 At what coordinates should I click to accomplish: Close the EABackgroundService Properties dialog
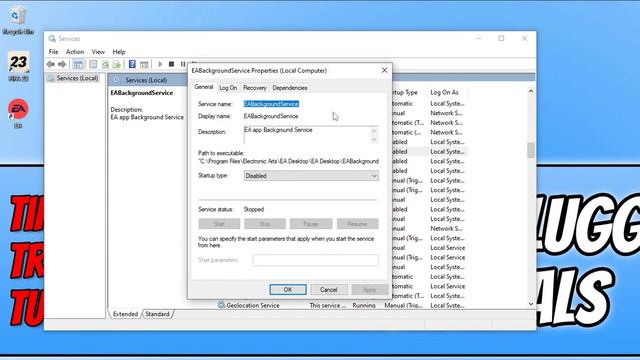click(384, 70)
